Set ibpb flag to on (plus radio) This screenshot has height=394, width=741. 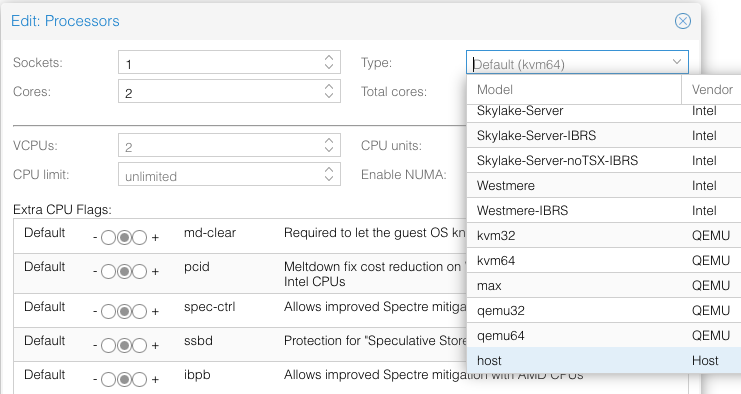[139, 379]
